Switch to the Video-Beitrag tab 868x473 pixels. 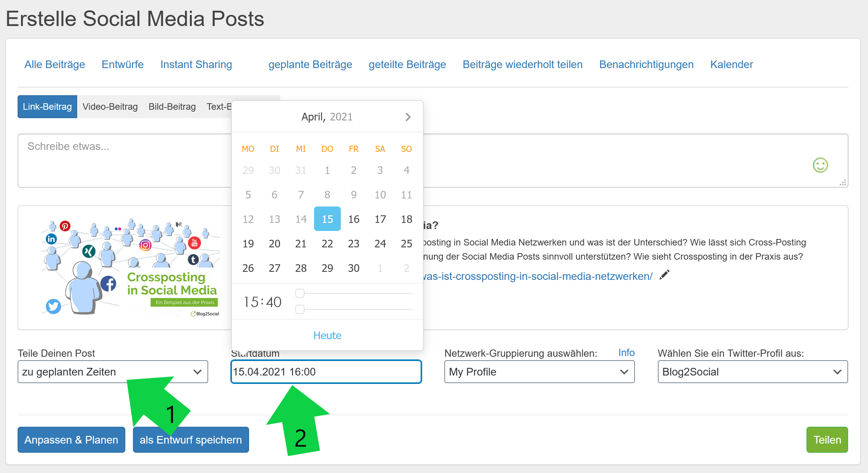[x=110, y=107]
